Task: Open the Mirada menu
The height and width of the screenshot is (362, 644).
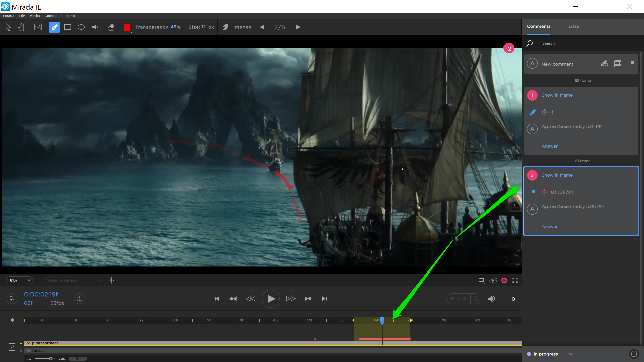Action: pos(9,16)
